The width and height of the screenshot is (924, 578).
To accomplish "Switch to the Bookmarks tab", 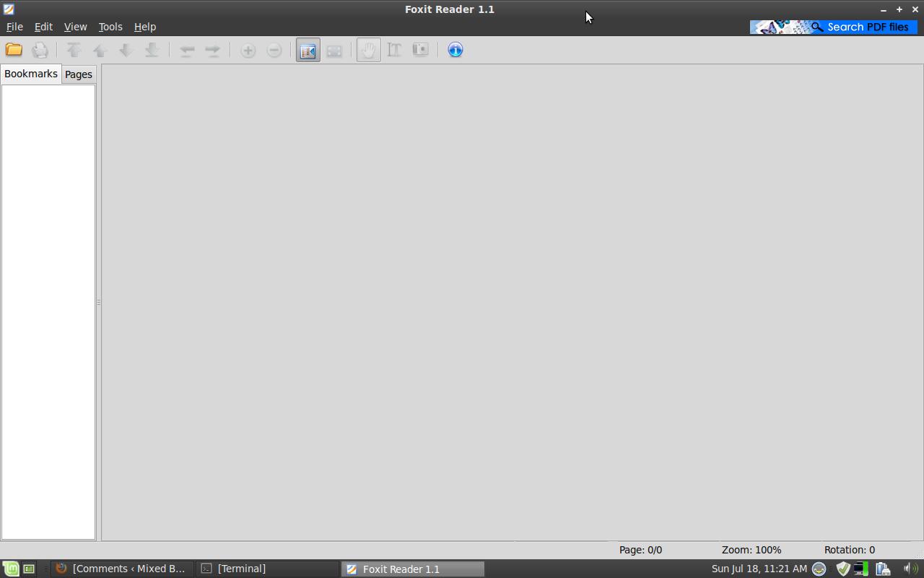I will pos(31,74).
